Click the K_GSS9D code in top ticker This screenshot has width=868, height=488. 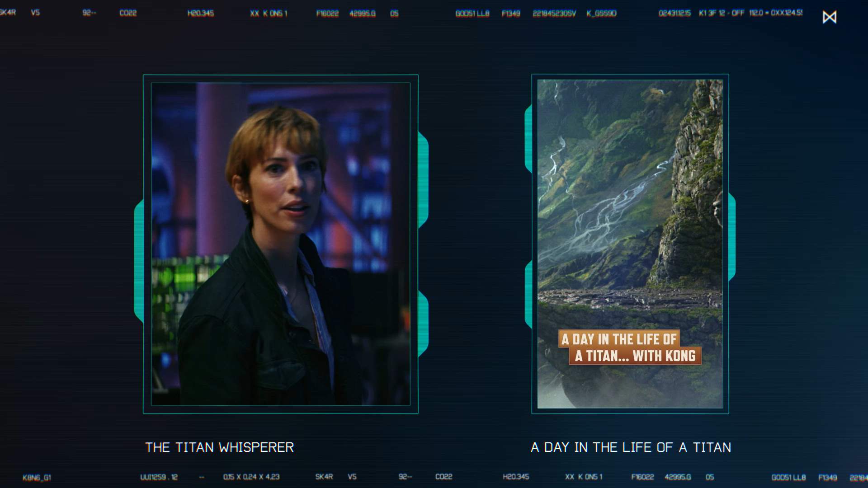click(601, 14)
